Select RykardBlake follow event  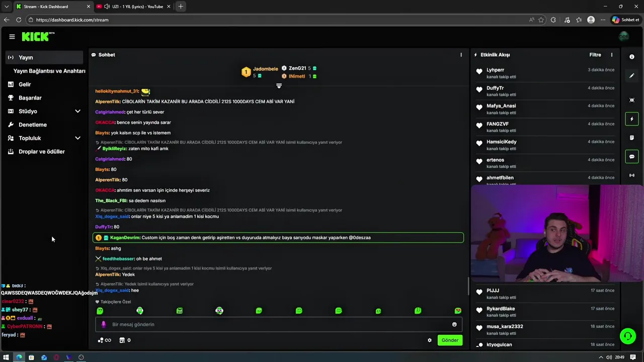(x=546, y=312)
